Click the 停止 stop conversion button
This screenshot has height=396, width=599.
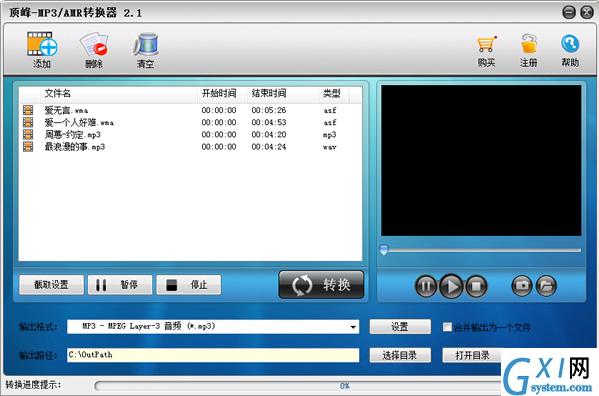click(x=189, y=285)
